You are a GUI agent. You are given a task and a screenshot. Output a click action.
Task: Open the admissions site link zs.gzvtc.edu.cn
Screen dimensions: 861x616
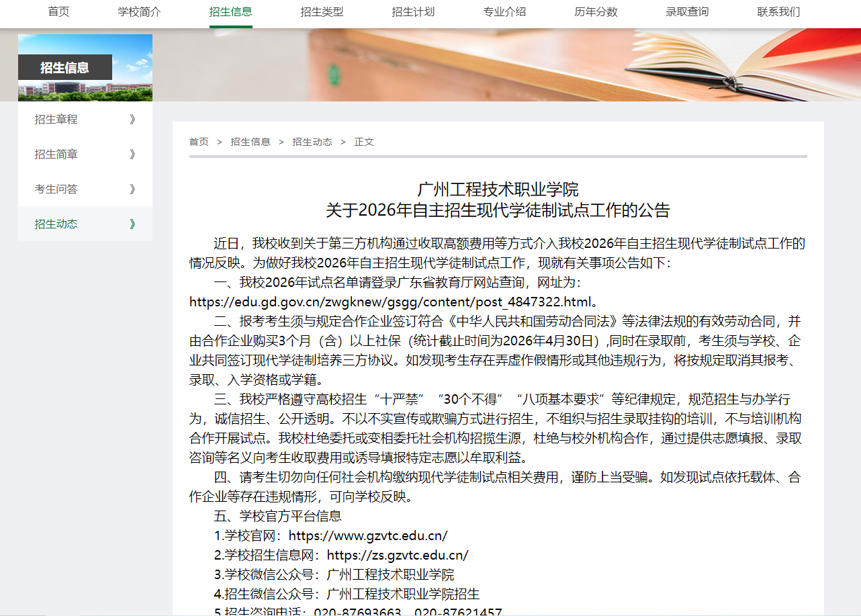(x=397, y=555)
